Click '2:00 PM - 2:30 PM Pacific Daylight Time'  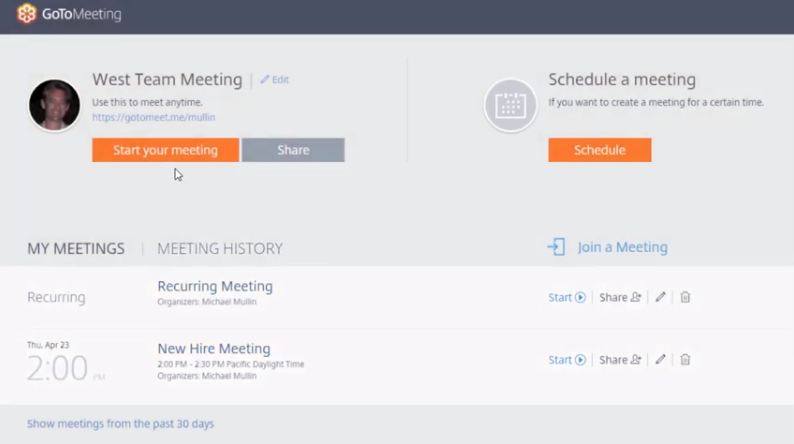tap(230, 364)
